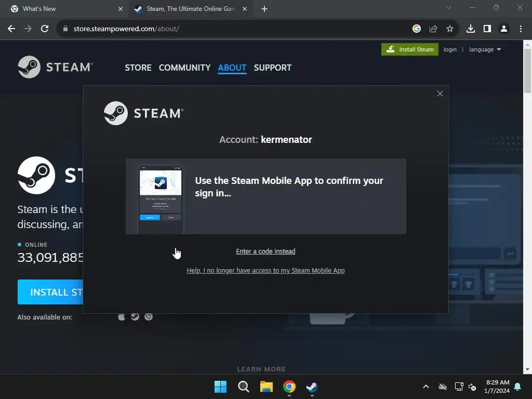Open the clock and date panel
This screenshot has height=399, width=532.
tap(497, 387)
